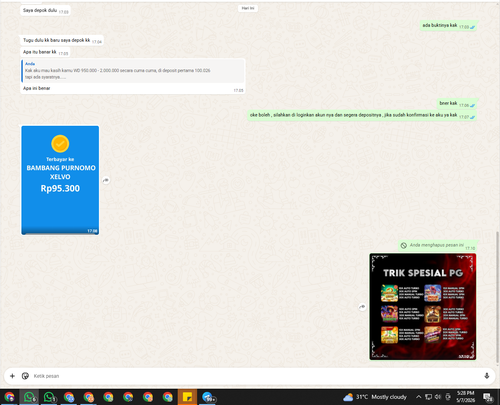Forward the Bambang Purnomo payment image
Viewport: 500px width, 405px height.
[x=106, y=180]
